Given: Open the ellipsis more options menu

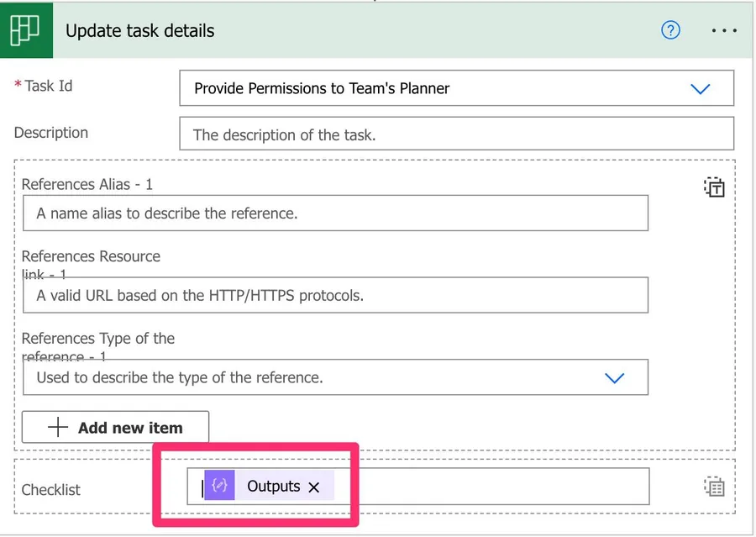Looking at the screenshot, I should click(723, 30).
